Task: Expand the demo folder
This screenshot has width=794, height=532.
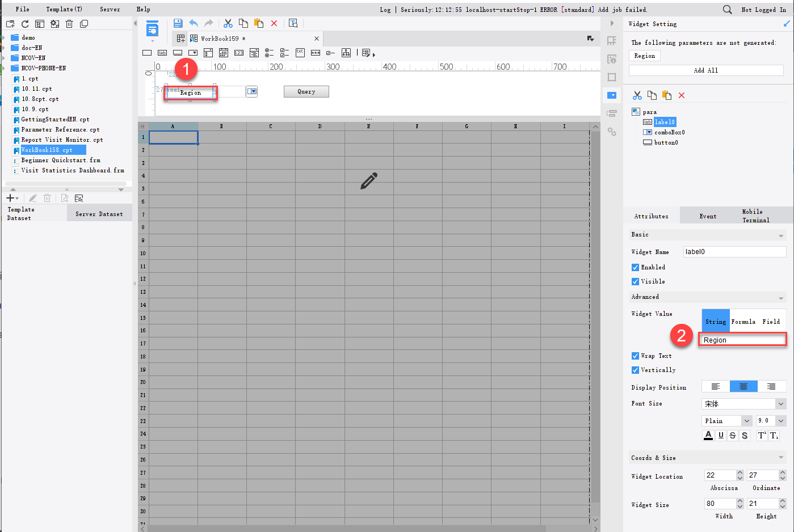Action: click(3, 37)
